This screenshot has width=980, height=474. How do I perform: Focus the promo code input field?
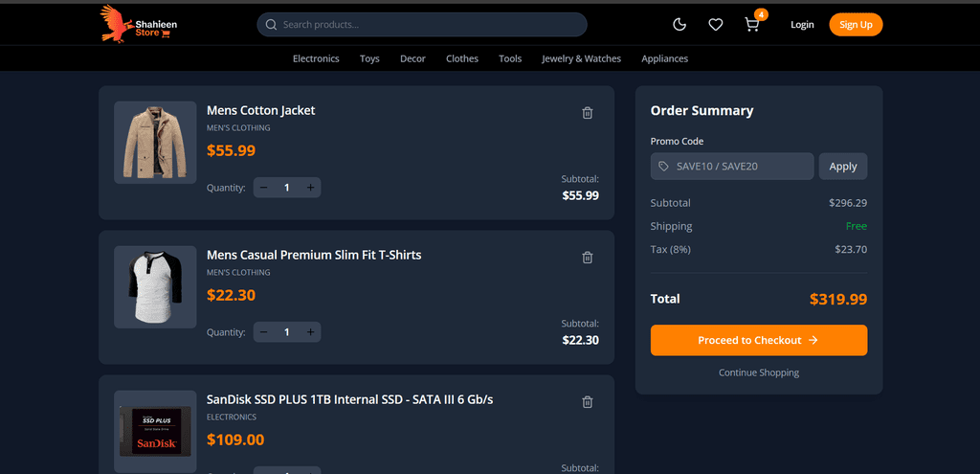[x=732, y=167]
